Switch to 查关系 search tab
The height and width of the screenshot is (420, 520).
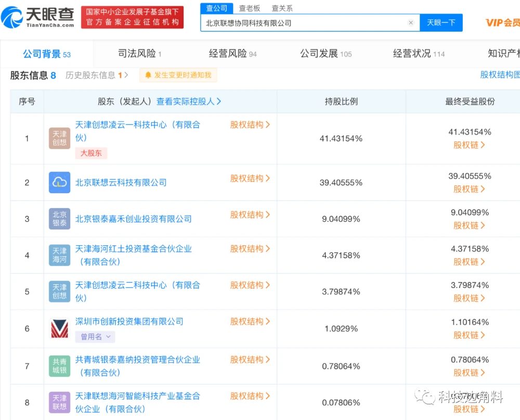pos(282,8)
